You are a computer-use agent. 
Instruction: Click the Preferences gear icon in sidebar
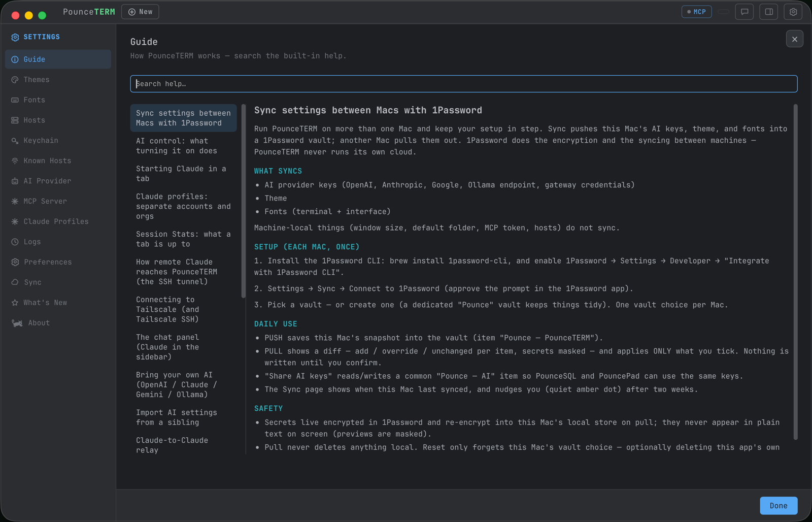point(15,262)
